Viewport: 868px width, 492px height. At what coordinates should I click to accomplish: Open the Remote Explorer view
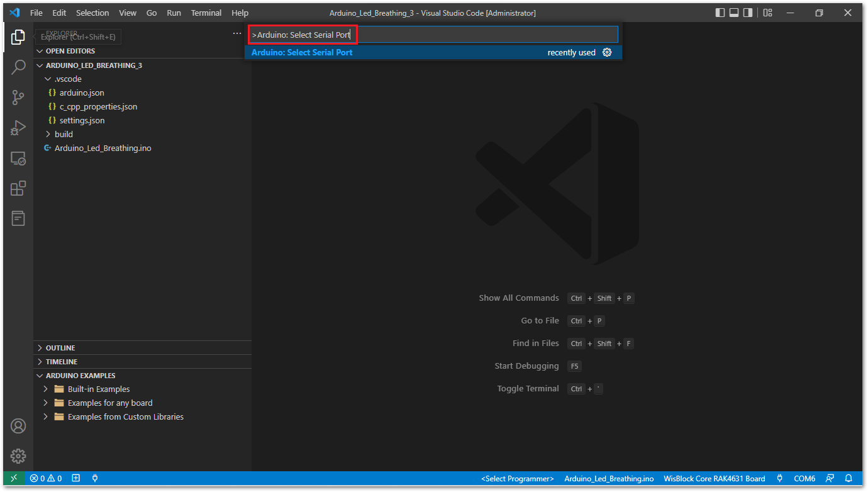pyautogui.click(x=18, y=159)
